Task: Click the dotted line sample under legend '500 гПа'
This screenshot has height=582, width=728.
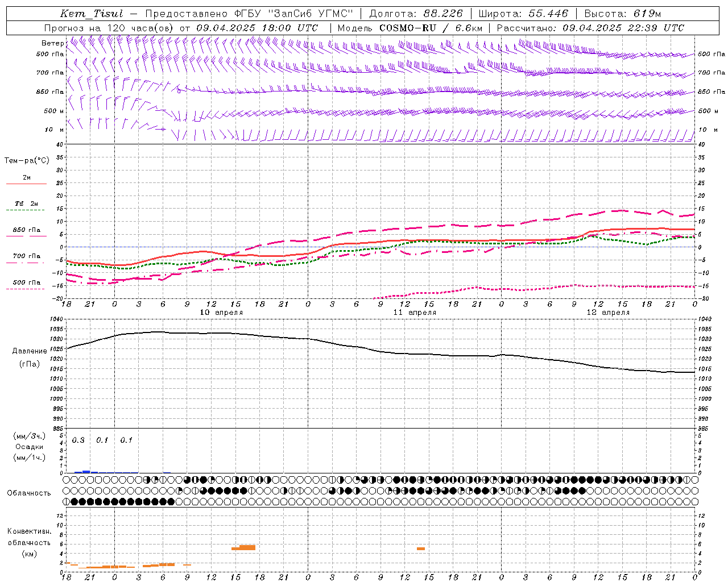Action: pyautogui.click(x=26, y=289)
